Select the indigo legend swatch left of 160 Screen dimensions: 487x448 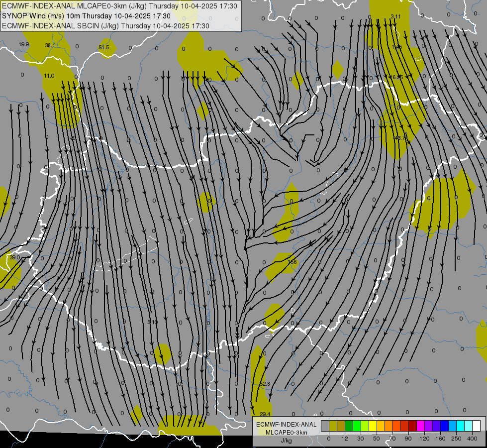[x=437, y=426]
